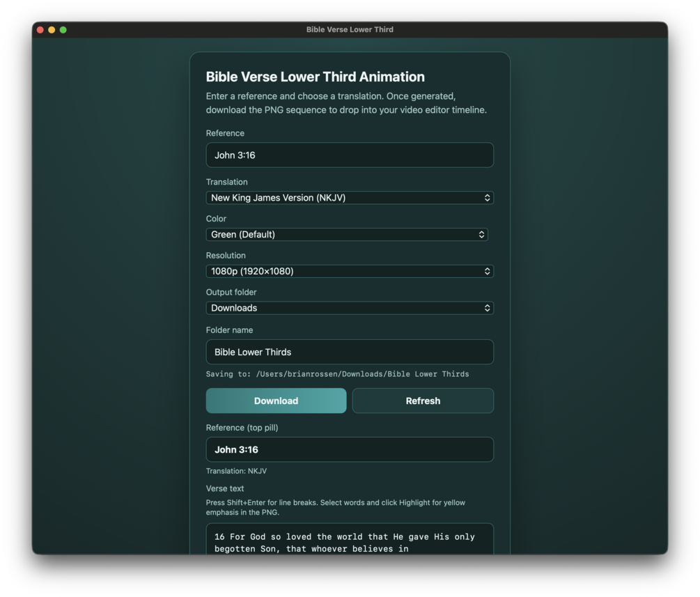Click the 'Press Shift+Enter for line breaks' hint
700x597 pixels.
335,507
